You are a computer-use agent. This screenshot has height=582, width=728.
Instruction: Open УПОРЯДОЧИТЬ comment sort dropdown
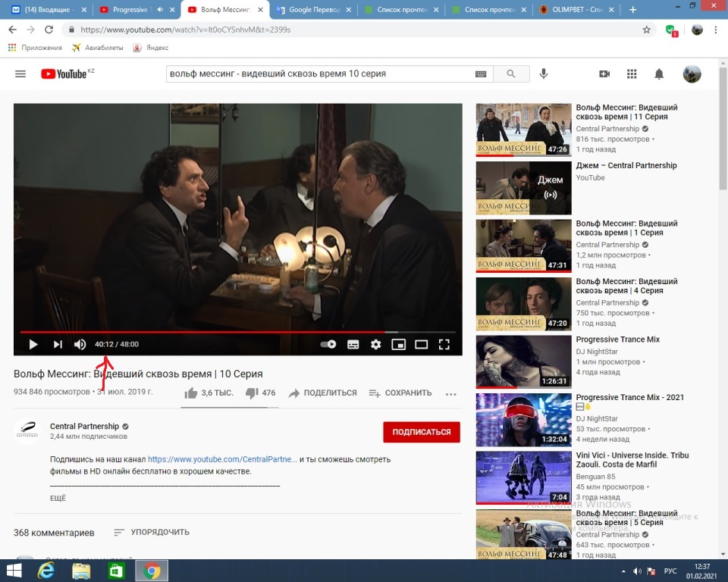point(152,532)
